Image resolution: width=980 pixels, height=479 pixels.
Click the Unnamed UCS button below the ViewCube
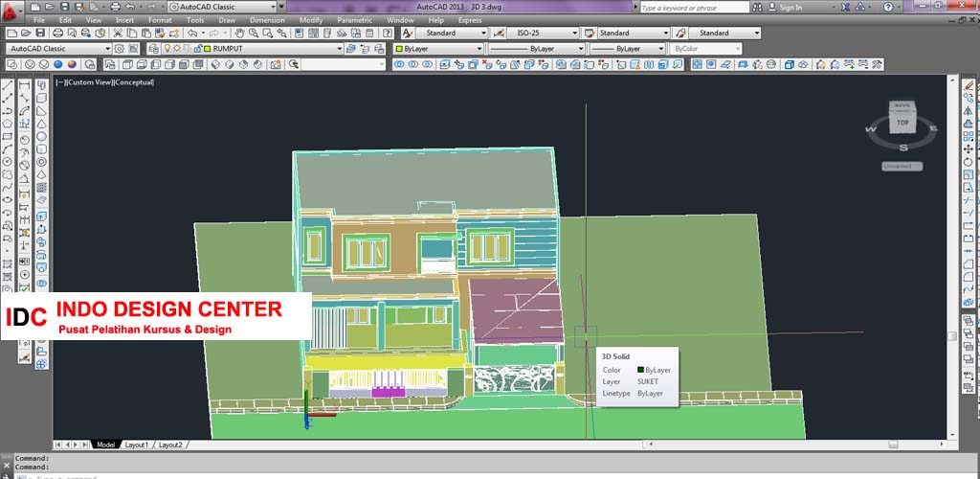(x=902, y=167)
